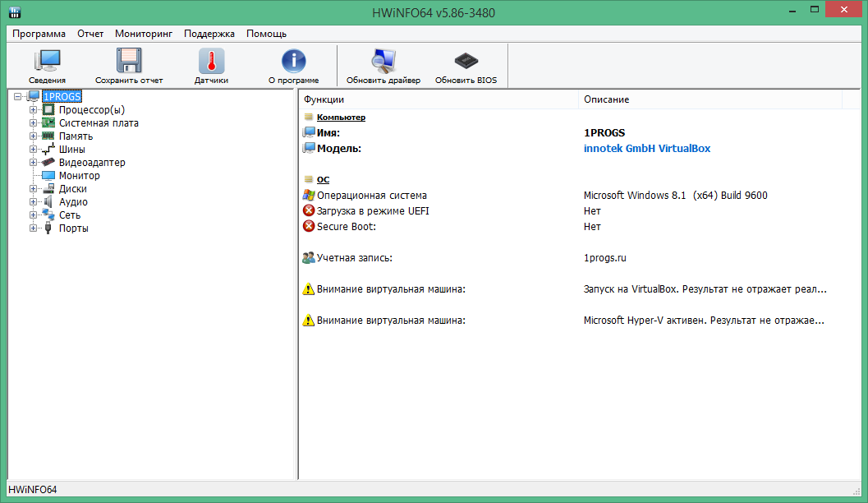Expand the Системная плата branch

(x=34, y=123)
